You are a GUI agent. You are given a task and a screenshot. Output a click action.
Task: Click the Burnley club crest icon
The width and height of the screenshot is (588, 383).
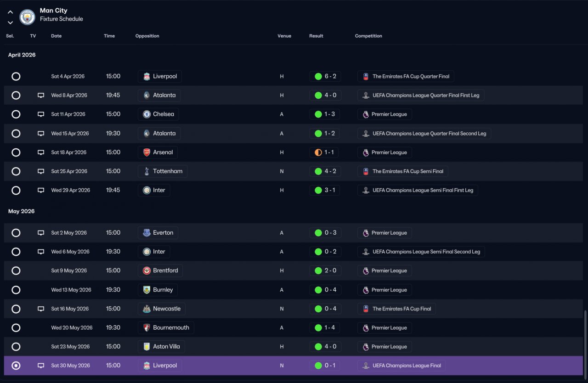[x=147, y=290]
